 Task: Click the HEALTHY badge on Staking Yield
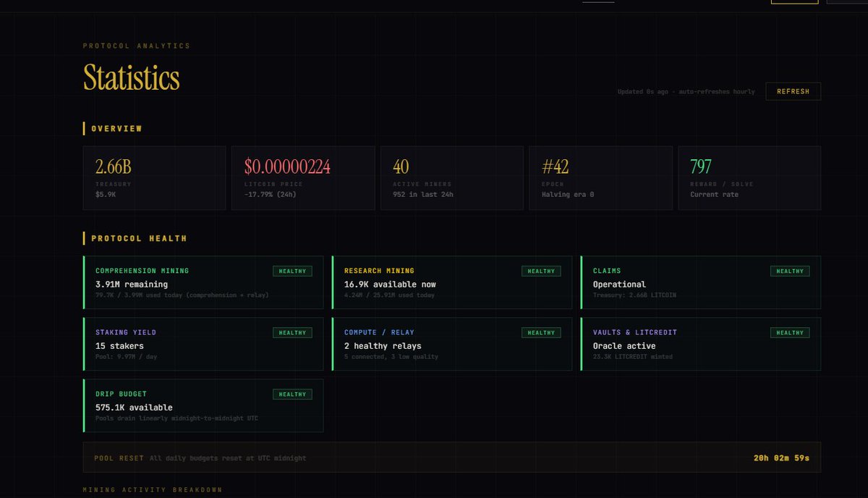tap(292, 333)
